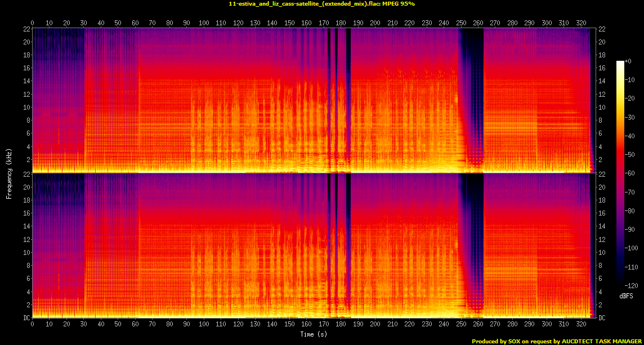This screenshot has height=345, width=644.
Task: Select the '-90' value on the color scale
Action: 629,229
